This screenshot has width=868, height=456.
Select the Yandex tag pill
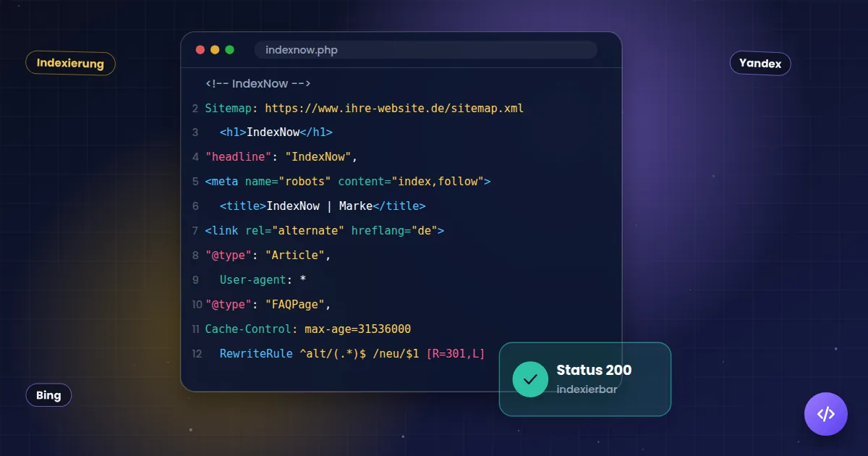coord(760,63)
